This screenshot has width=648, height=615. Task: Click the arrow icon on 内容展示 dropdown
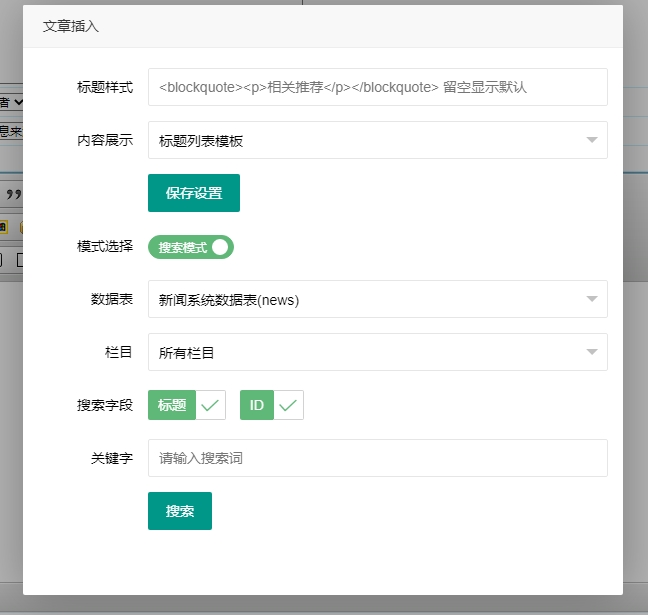pyautogui.click(x=592, y=140)
